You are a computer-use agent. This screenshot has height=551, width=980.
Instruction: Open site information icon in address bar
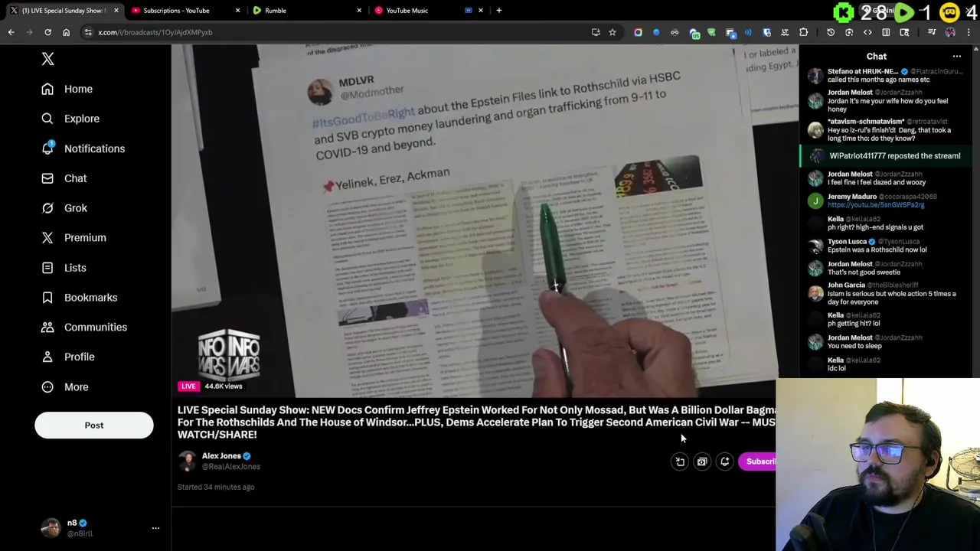(88, 32)
